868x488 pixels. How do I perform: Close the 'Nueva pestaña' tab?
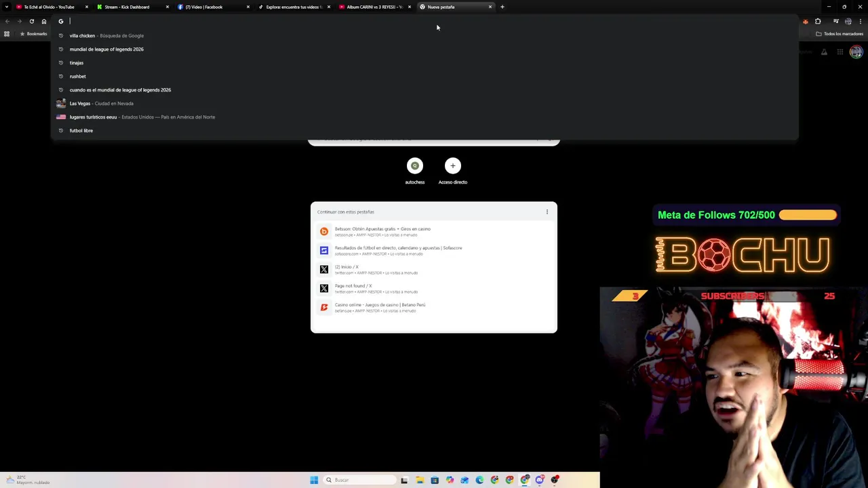click(x=490, y=7)
